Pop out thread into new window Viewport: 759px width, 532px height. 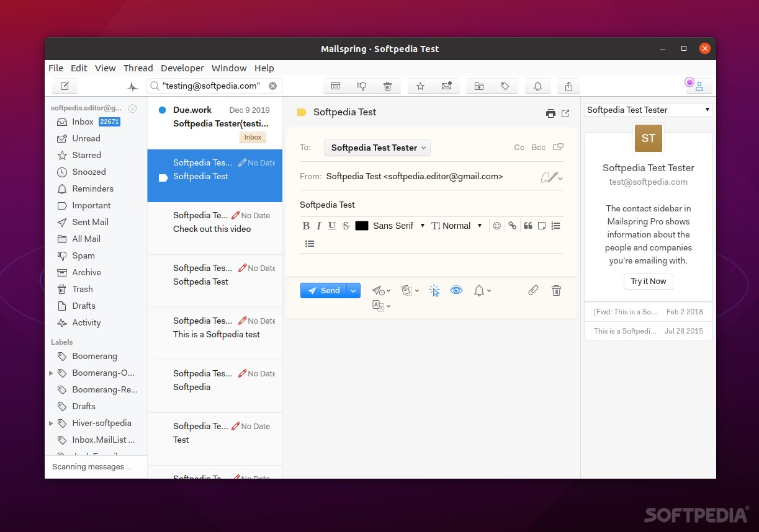coord(565,113)
